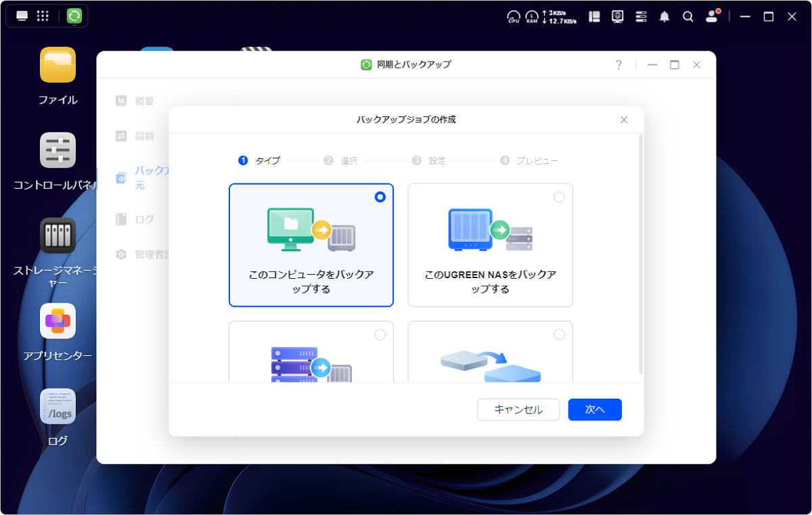Screen dimensions: 812x515
Task: Open the app grid launcher icon
Action: pyautogui.click(x=42, y=16)
